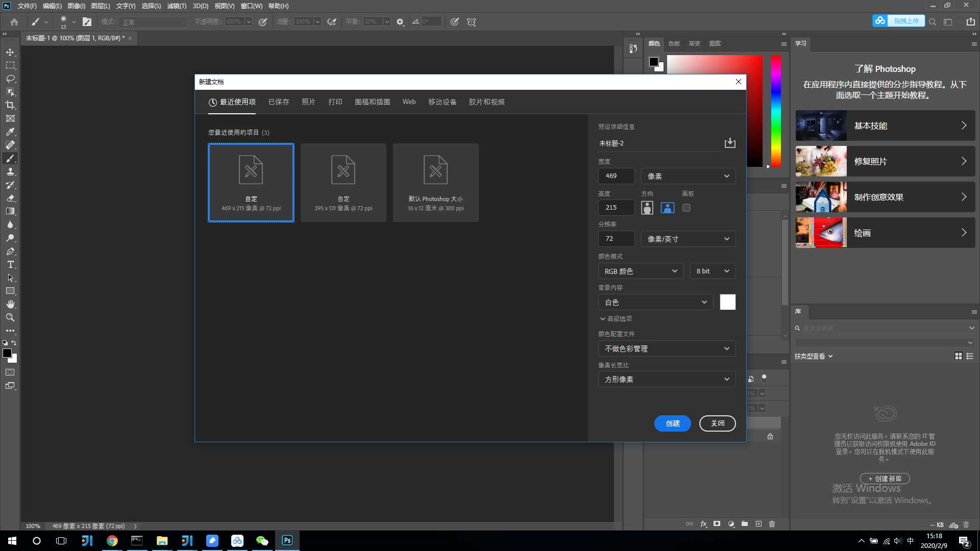
Task: Click the delete layer trash icon
Action: click(772, 524)
